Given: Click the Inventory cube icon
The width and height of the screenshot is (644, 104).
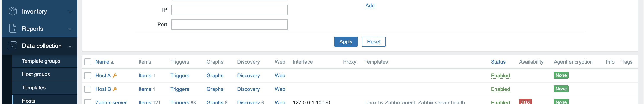Looking at the screenshot, I should 13,11.
